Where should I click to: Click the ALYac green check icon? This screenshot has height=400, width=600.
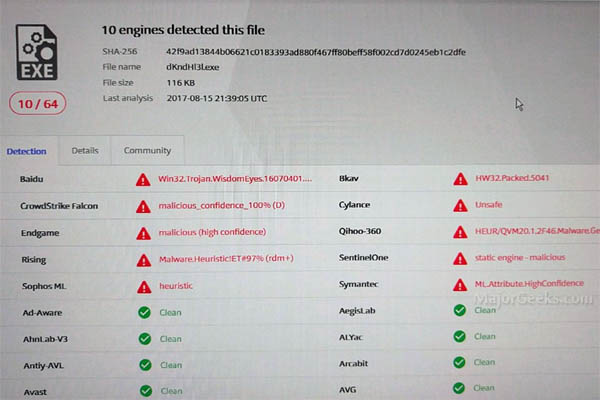coord(459,336)
